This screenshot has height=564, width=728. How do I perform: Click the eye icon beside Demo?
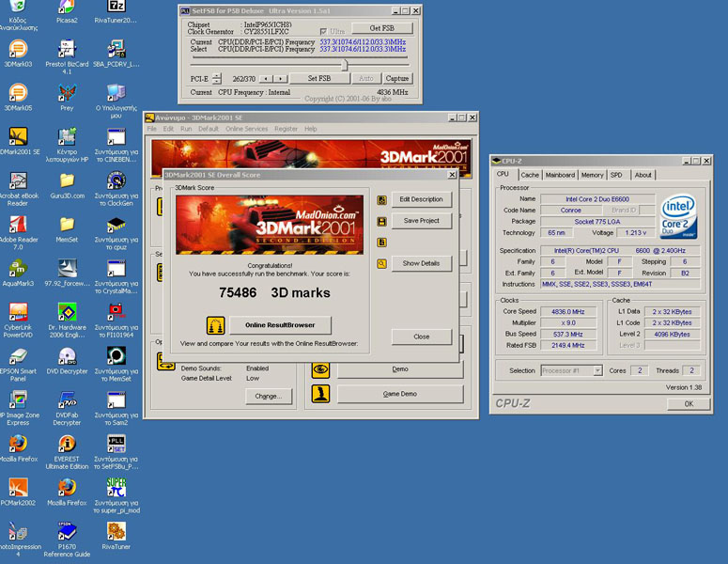320,369
